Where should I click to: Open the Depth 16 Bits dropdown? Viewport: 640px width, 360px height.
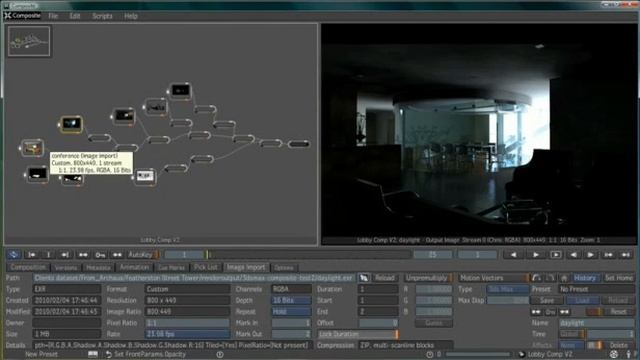(x=291, y=300)
